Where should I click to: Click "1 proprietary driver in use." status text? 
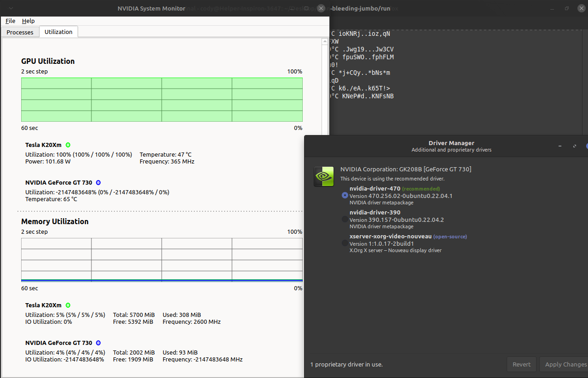point(346,364)
